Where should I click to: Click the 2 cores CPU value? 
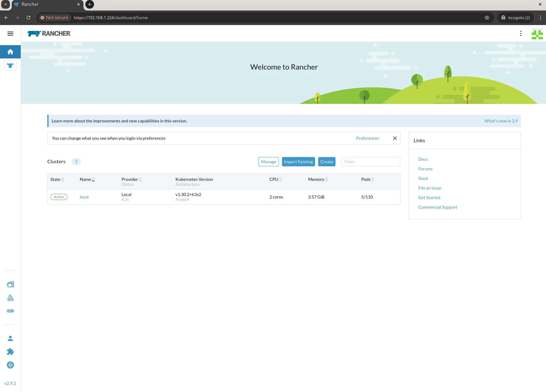[x=276, y=197]
